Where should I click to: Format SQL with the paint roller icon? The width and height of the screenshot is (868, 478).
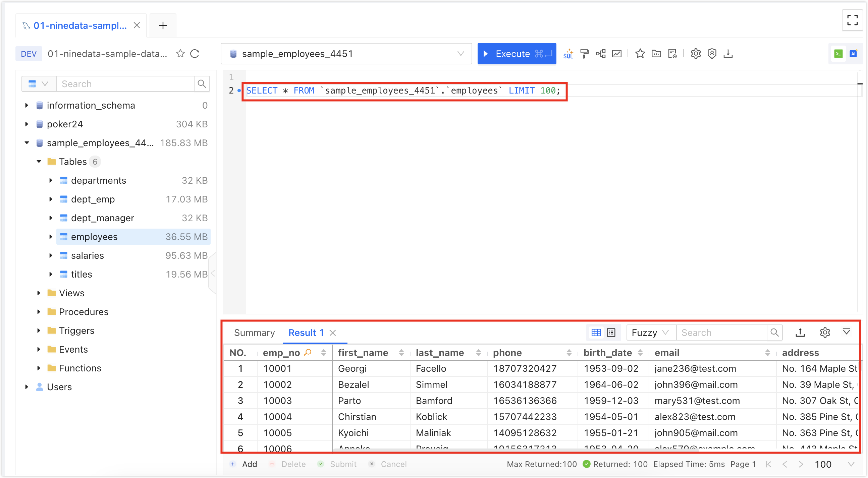[584, 54]
